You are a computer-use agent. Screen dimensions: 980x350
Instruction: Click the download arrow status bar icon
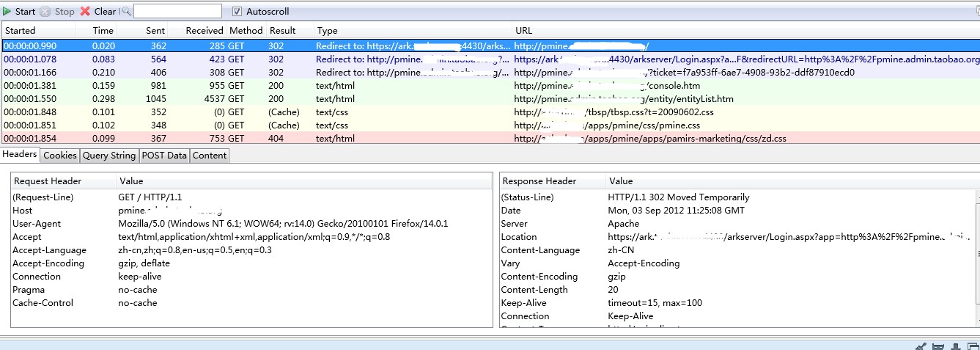click(955, 346)
